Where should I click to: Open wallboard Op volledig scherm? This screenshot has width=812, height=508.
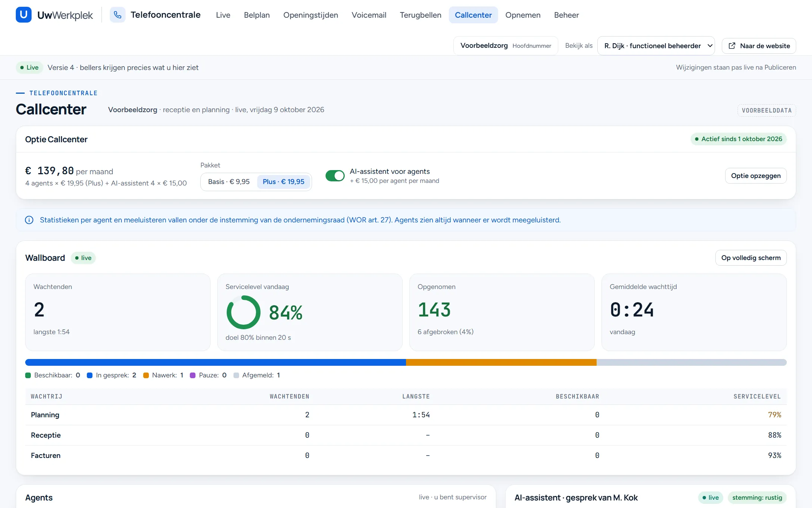pos(751,258)
